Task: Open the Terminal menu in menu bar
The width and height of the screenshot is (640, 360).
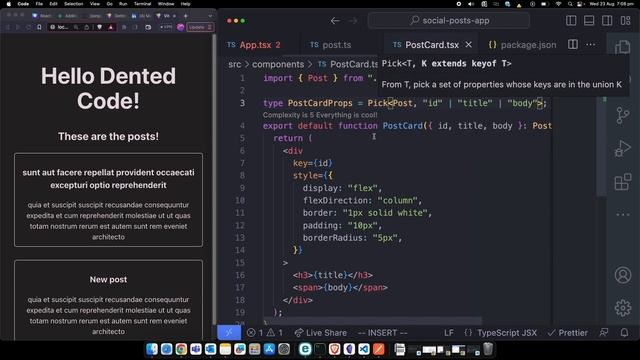Action: (x=142, y=4)
